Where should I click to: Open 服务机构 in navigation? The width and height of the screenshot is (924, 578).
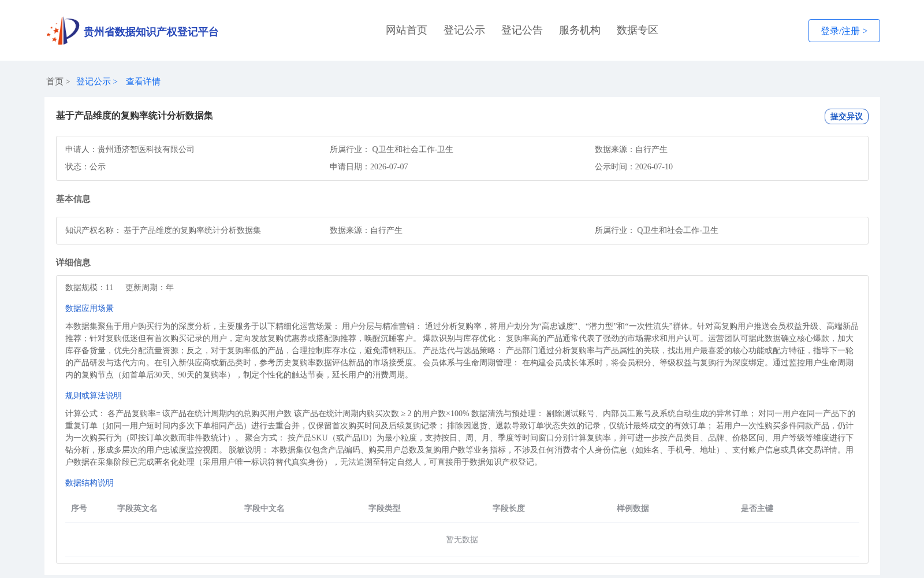[580, 30]
